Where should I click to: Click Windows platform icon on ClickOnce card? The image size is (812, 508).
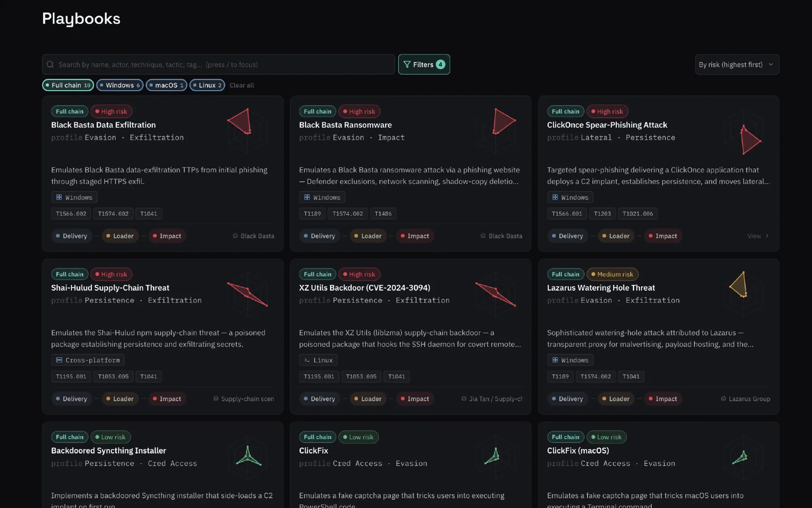point(555,197)
